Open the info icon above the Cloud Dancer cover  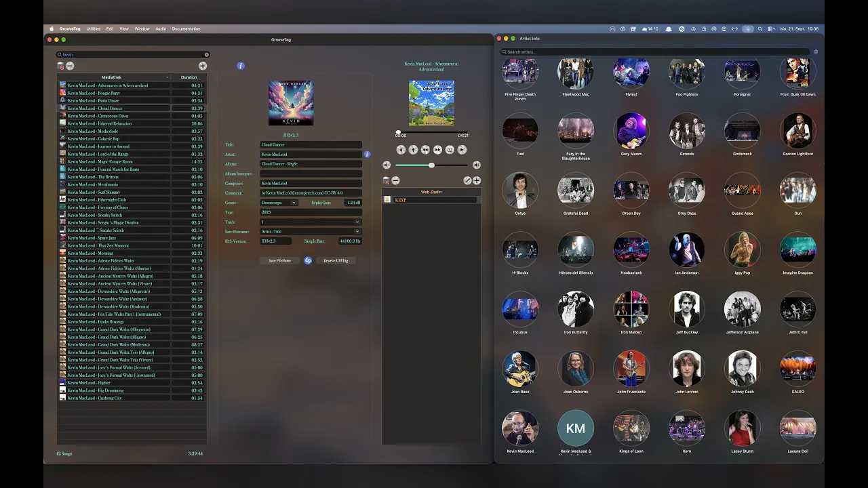click(x=240, y=66)
